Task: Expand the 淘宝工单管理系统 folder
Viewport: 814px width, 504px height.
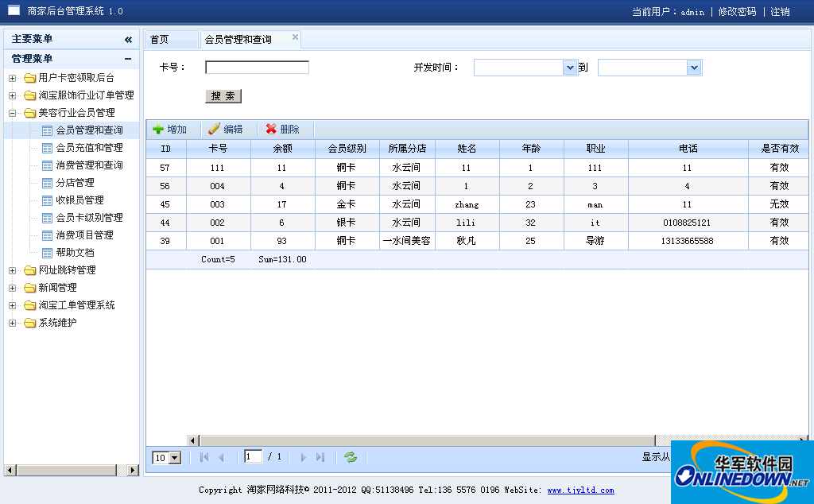Action: [x=13, y=306]
